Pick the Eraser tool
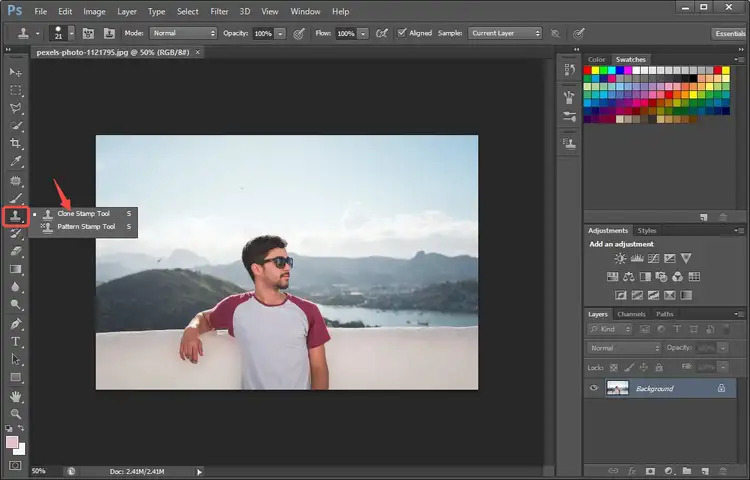750x480 pixels. point(16,251)
